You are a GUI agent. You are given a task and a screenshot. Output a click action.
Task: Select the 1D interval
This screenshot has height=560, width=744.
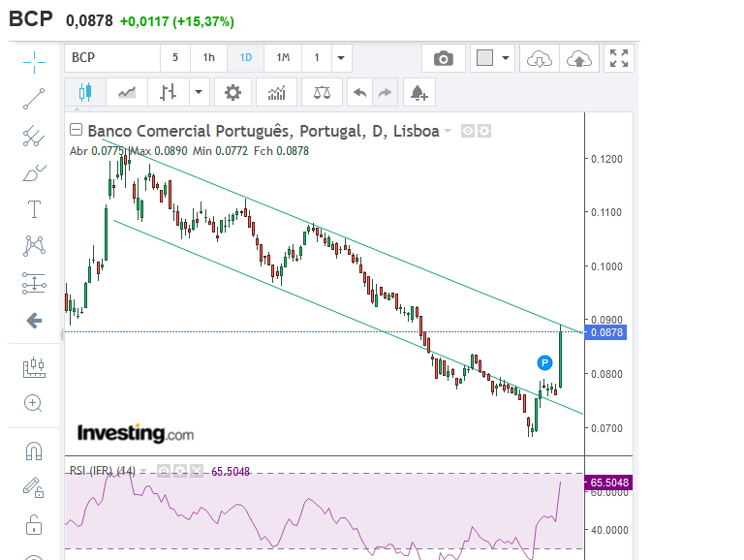pyautogui.click(x=246, y=58)
